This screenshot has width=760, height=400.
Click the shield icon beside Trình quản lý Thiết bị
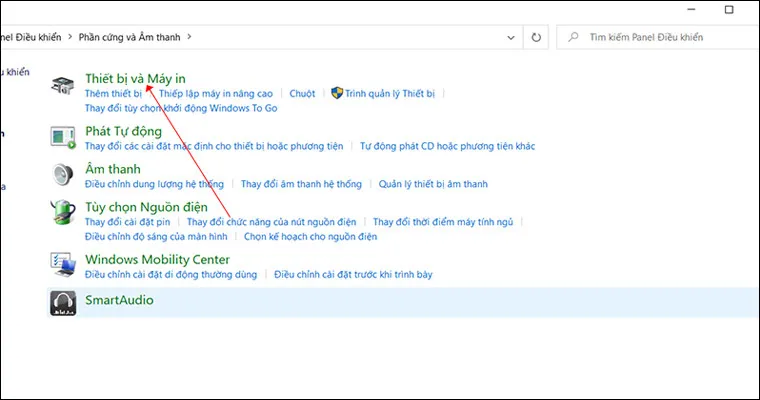pos(337,93)
